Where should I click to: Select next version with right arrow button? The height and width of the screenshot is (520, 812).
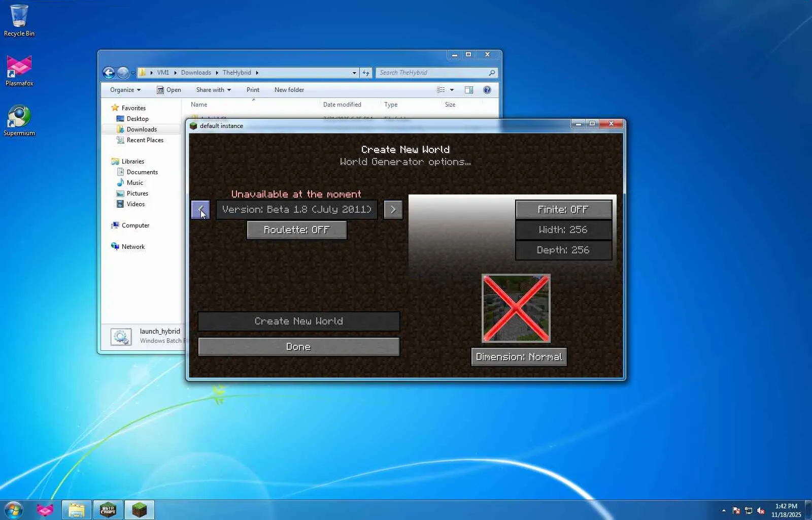click(393, 210)
